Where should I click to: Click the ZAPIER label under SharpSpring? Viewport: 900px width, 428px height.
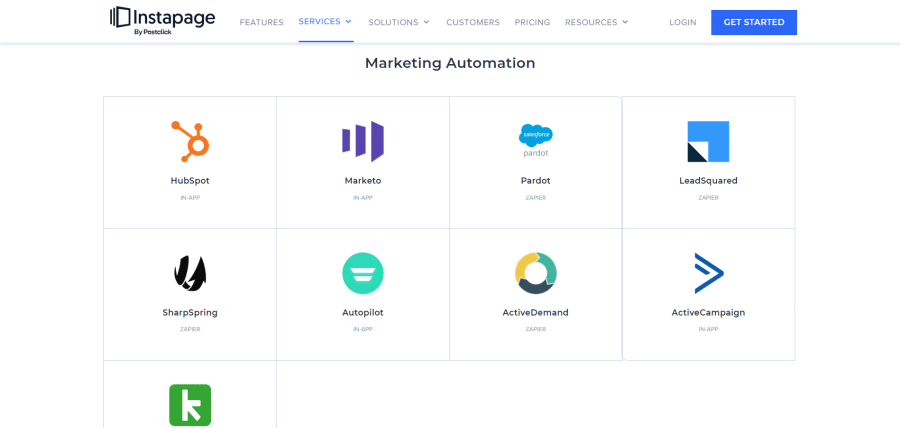pos(190,330)
